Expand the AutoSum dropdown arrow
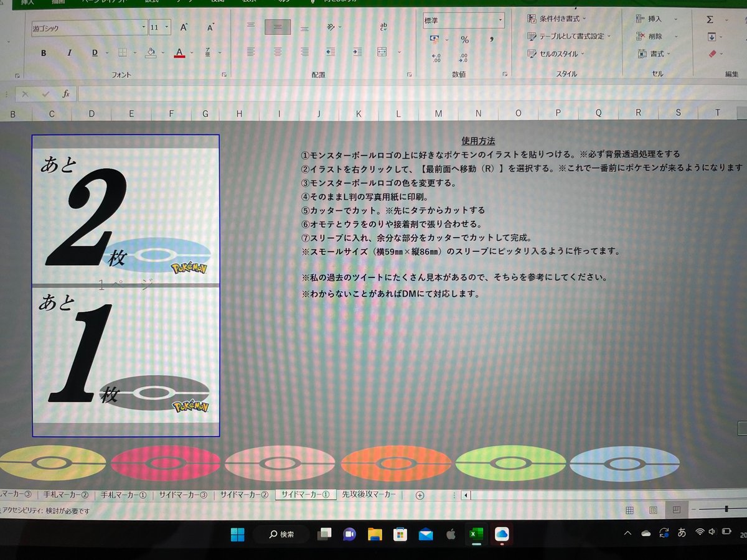 pos(728,19)
